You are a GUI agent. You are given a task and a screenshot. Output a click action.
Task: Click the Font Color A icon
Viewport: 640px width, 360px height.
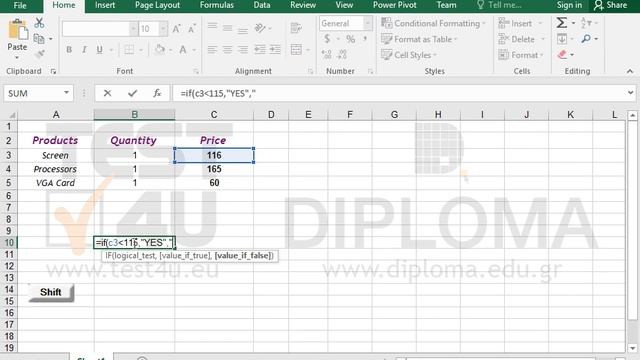[183, 50]
